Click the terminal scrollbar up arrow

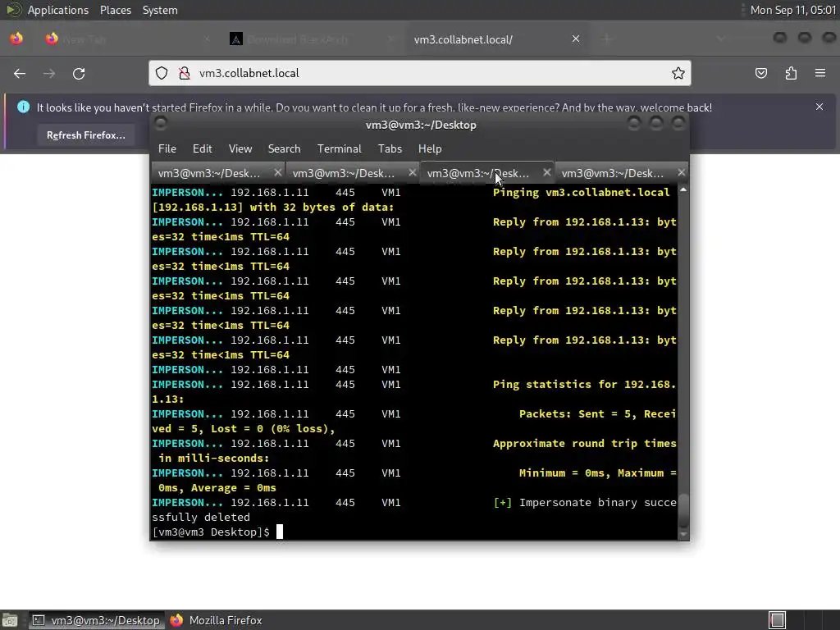point(683,189)
